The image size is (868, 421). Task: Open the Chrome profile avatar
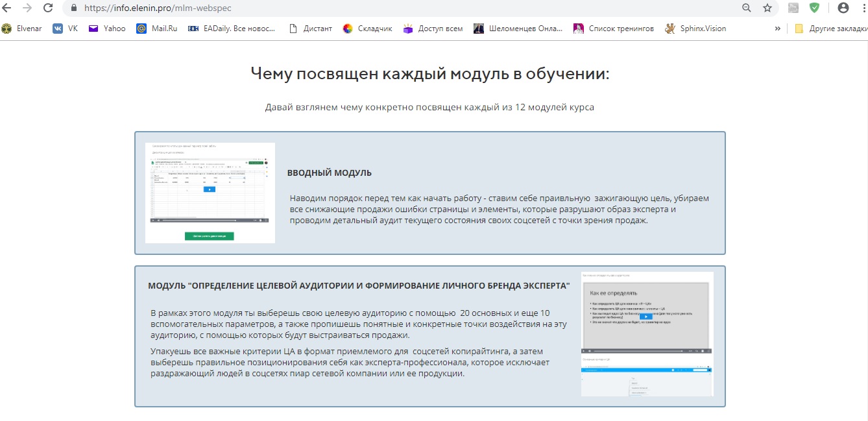[843, 8]
